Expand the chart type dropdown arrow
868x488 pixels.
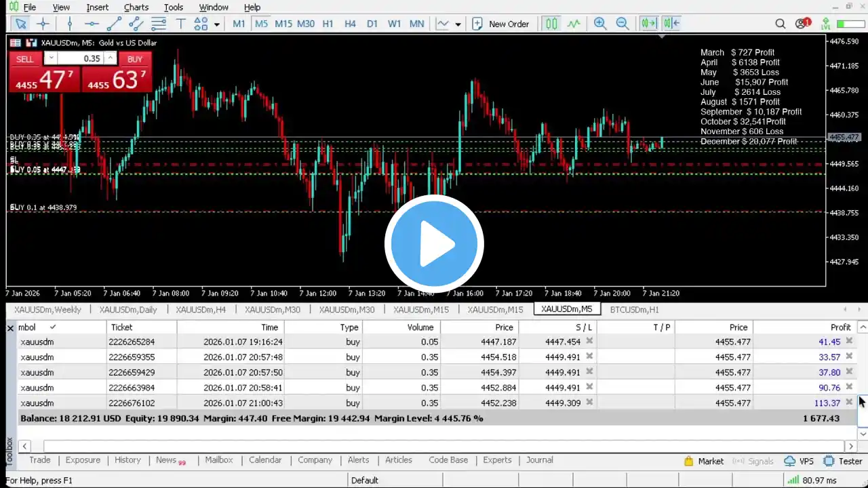point(458,24)
